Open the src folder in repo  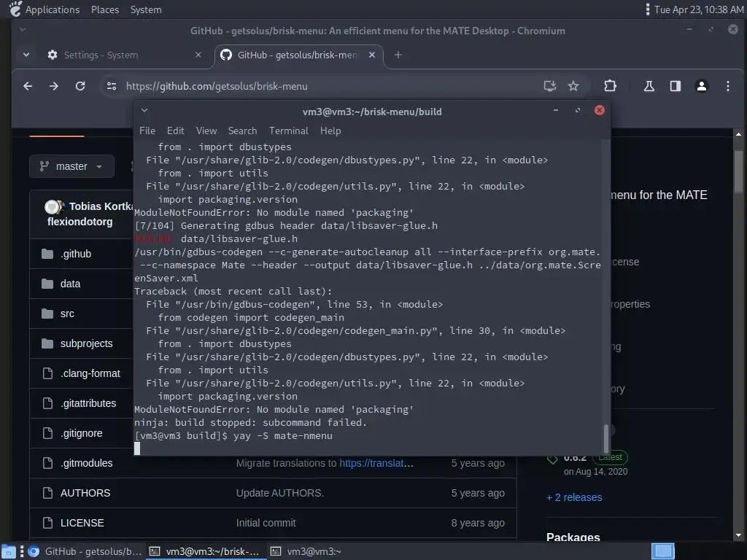[67, 314]
